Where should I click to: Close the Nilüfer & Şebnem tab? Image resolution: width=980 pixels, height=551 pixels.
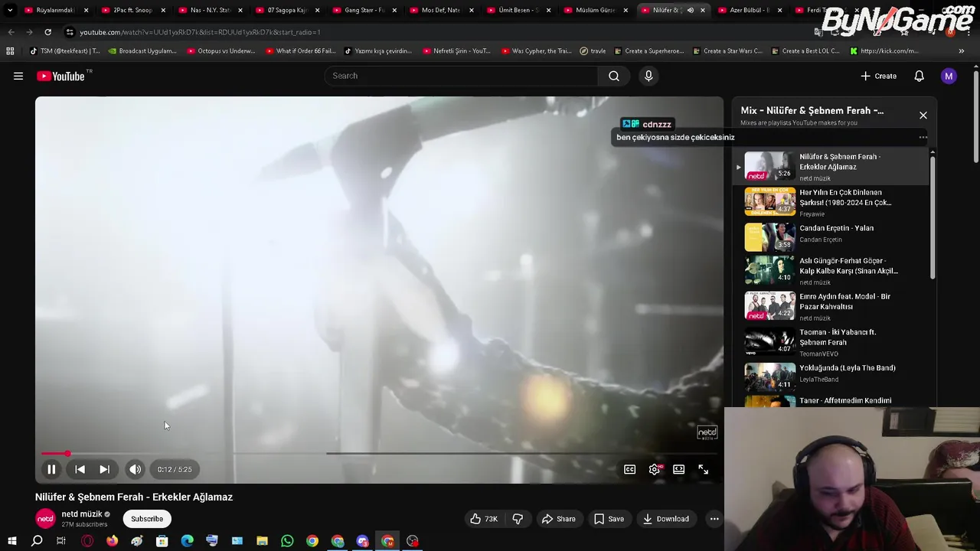(x=702, y=10)
